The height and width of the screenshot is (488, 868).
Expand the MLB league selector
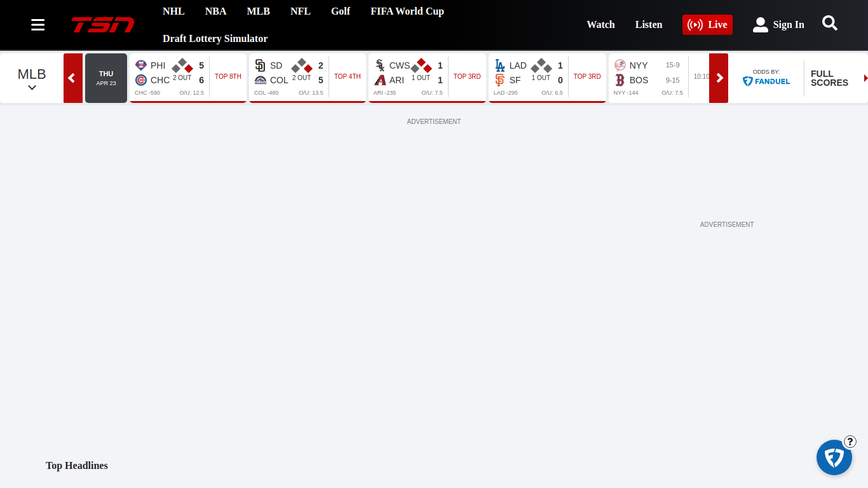pos(32,78)
